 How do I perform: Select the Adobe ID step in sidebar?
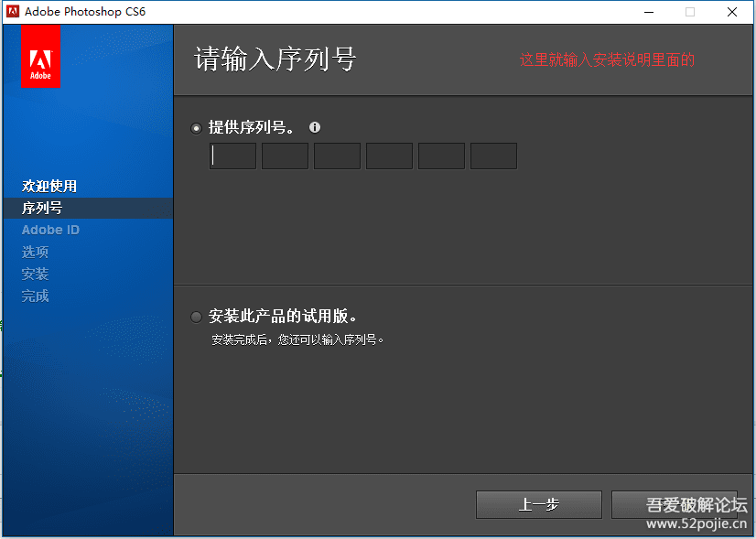(x=50, y=230)
